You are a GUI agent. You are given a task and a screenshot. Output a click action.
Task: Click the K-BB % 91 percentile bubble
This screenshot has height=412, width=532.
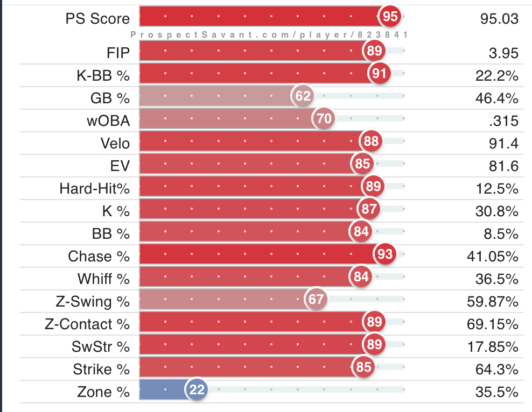point(379,73)
